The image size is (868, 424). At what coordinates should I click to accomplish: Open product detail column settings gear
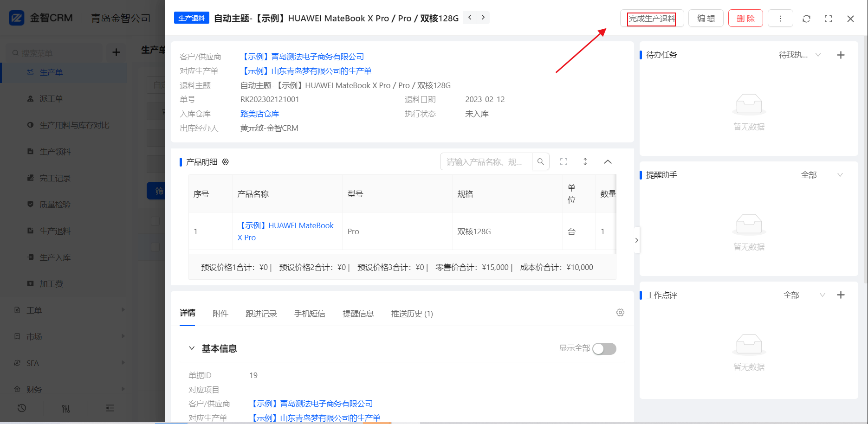pyautogui.click(x=226, y=162)
